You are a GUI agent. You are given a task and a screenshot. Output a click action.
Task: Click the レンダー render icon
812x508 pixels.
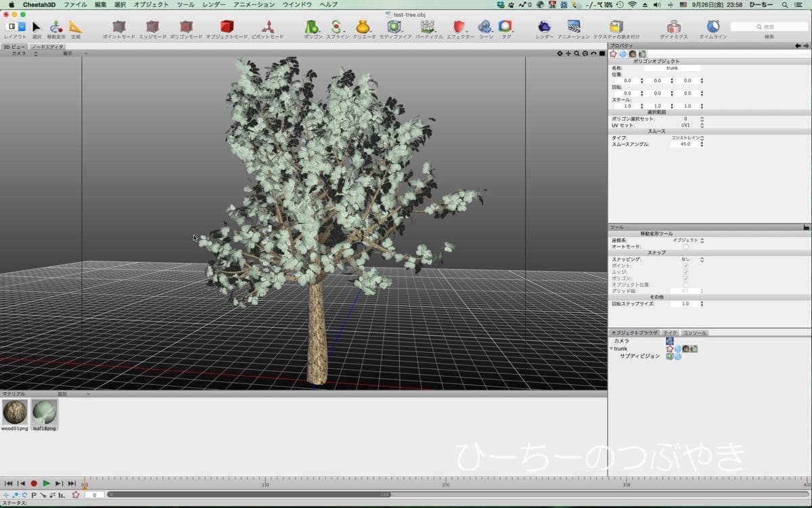[x=545, y=27]
